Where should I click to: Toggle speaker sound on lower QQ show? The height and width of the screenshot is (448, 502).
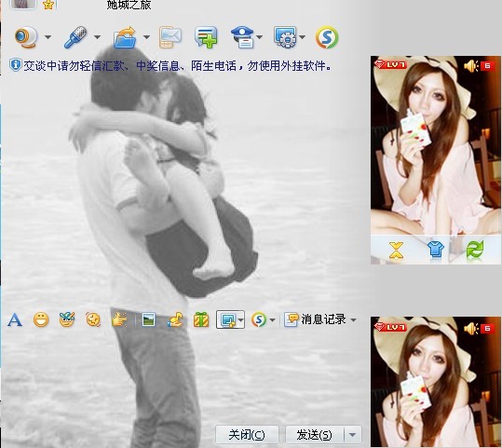tap(470, 328)
